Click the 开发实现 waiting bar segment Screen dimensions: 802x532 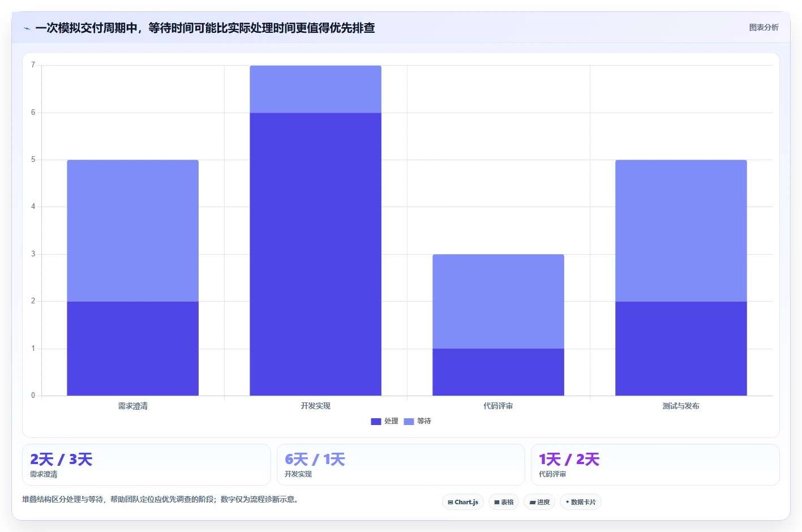click(315, 89)
